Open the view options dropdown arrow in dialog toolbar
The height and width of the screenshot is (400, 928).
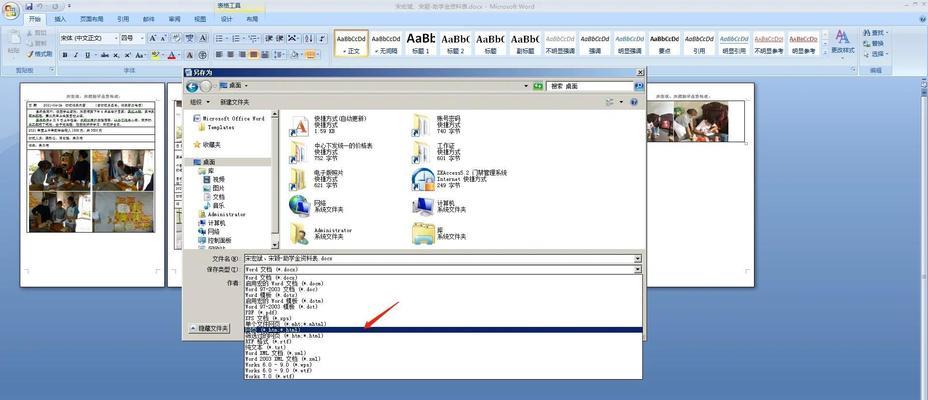point(621,102)
